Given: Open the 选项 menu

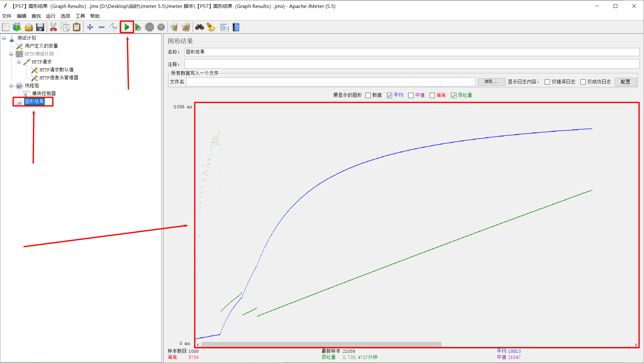Looking at the screenshot, I should 65,16.
